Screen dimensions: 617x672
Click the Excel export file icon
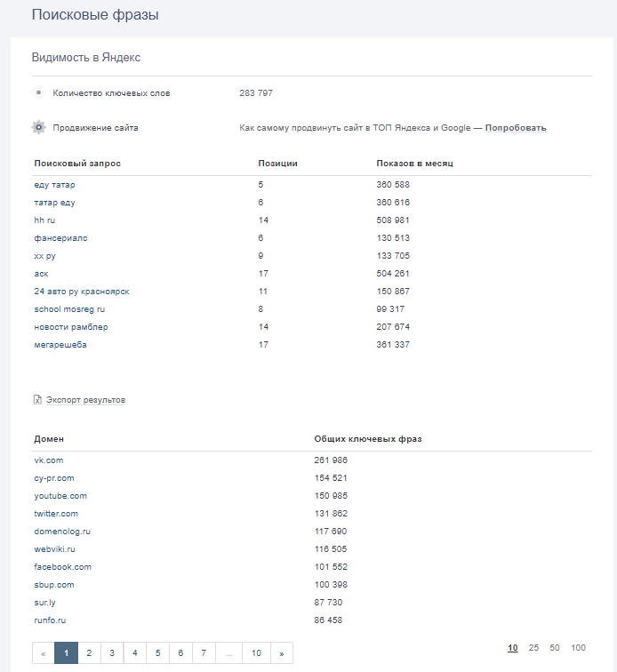click(x=37, y=400)
